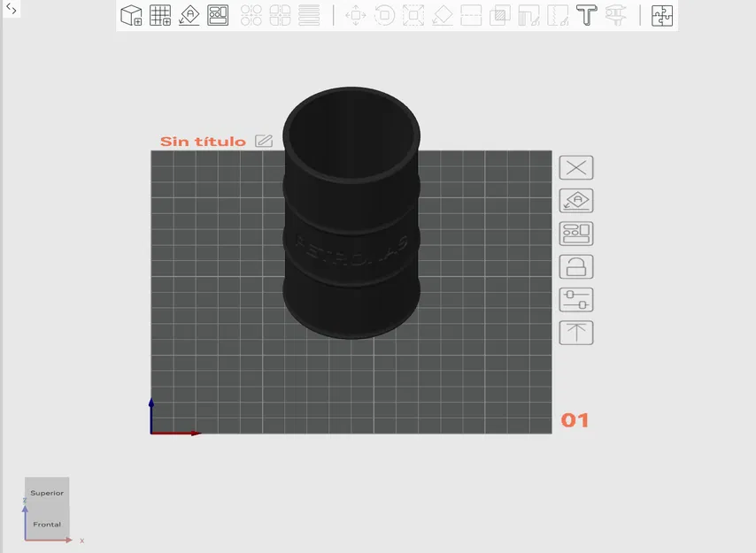Click the plate number '01'

click(x=575, y=420)
